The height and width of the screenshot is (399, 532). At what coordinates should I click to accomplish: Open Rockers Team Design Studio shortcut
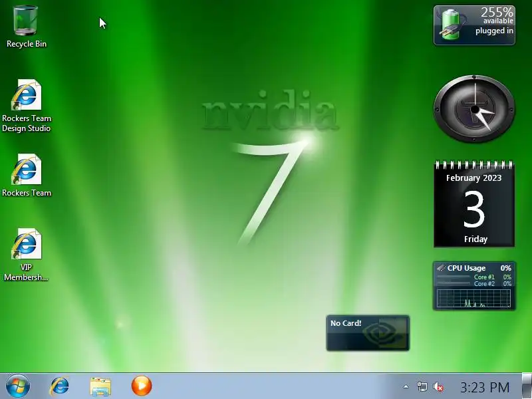pyautogui.click(x=26, y=106)
